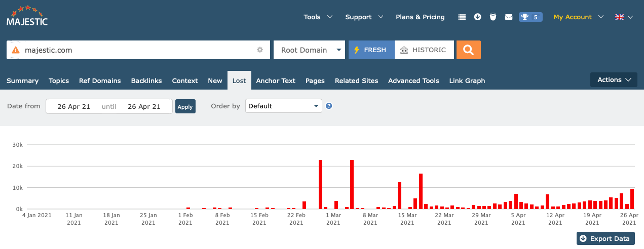The image size is (644, 249).
Task: Click the gear icon in search field
Action: tap(260, 50)
